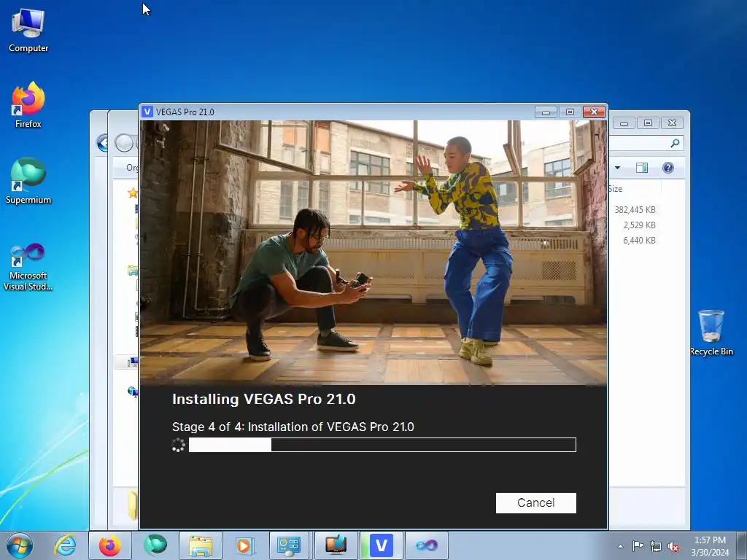Open the Firefox desktop shortcut
The height and width of the screenshot is (560, 747).
pyautogui.click(x=28, y=105)
